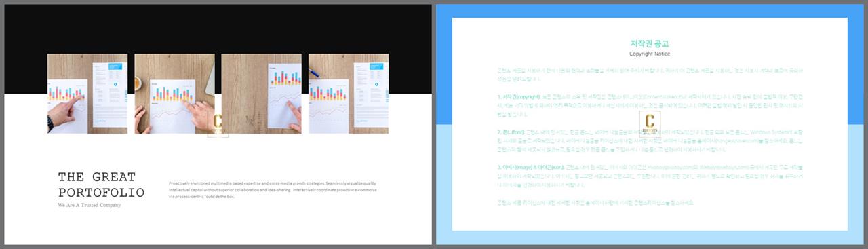Select the third chart photo with laptop corner

(x=261, y=94)
